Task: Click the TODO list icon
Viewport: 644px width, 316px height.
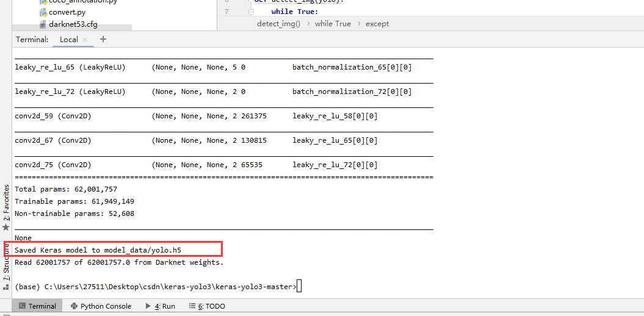Action: 192,306
